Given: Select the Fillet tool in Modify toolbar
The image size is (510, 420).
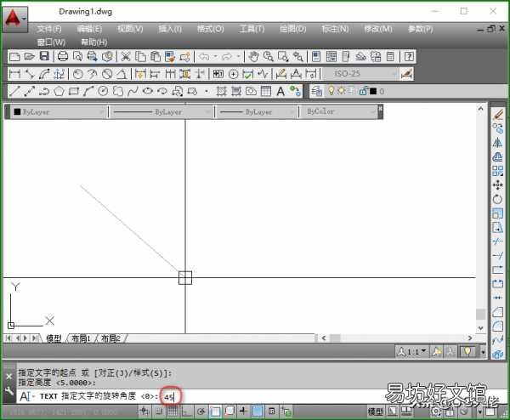Looking at the screenshot, I should [497, 326].
